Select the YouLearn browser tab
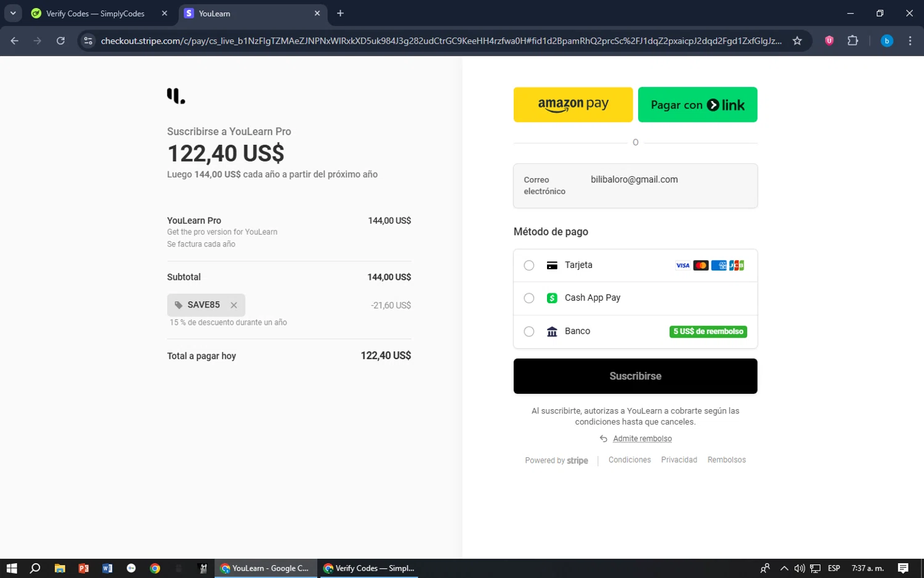 [x=251, y=14]
